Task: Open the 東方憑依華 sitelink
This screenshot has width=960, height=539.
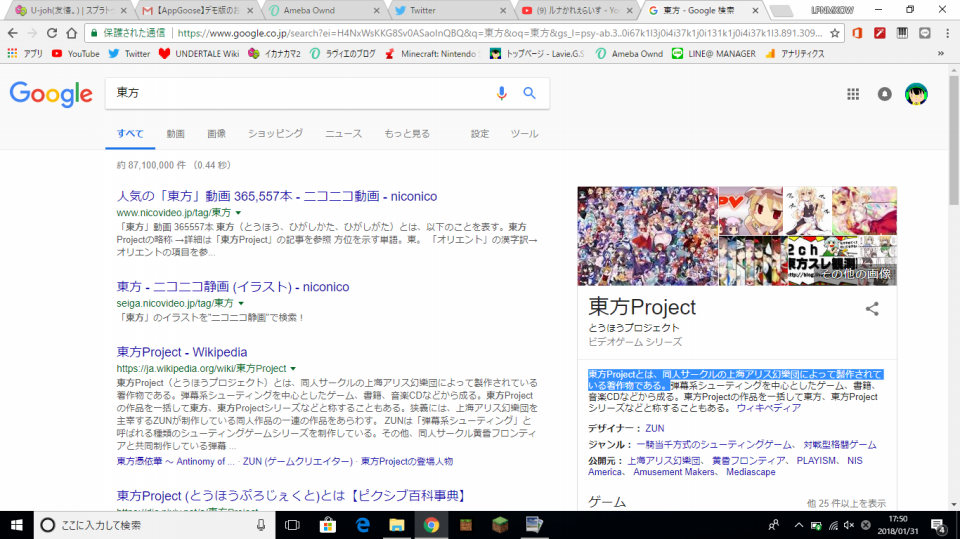Action: pyautogui.click(x=175, y=462)
